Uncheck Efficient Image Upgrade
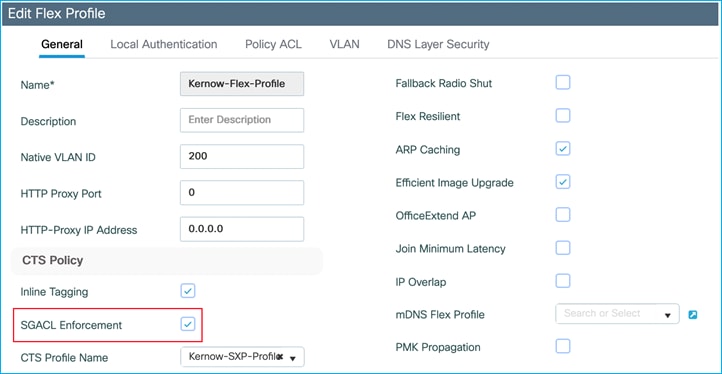This screenshot has width=722, height=374. tap(563, 181)
